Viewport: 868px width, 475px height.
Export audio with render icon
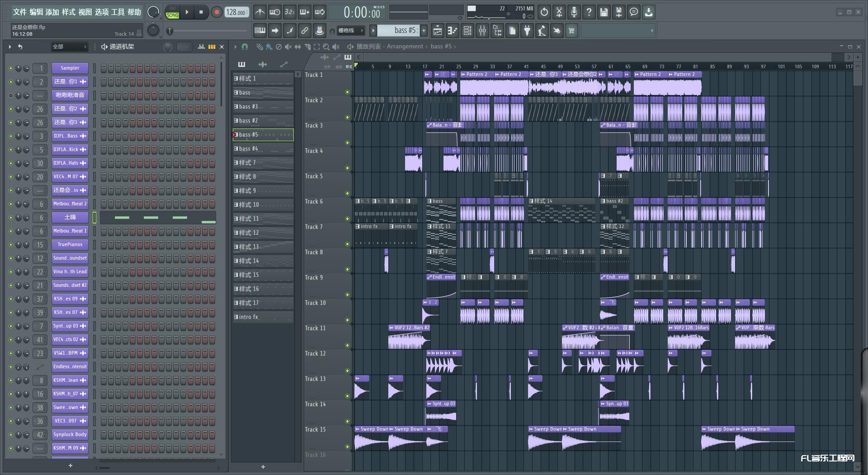619,12
